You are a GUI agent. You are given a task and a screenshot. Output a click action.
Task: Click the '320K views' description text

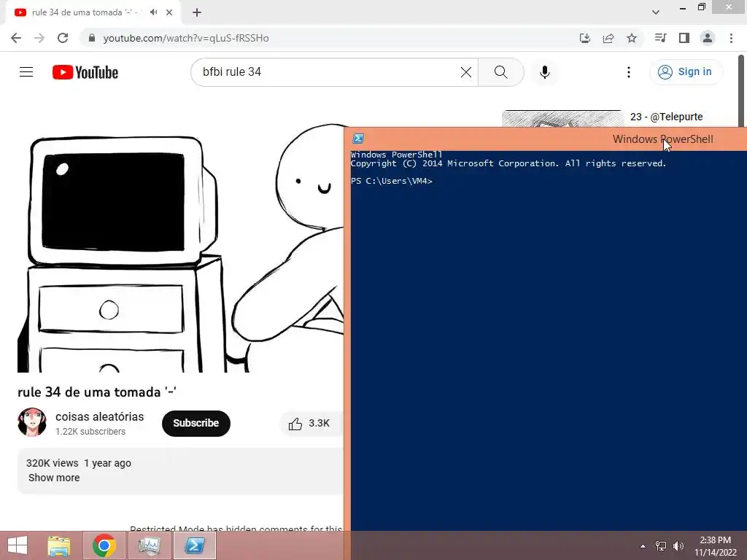pos(52,463)
